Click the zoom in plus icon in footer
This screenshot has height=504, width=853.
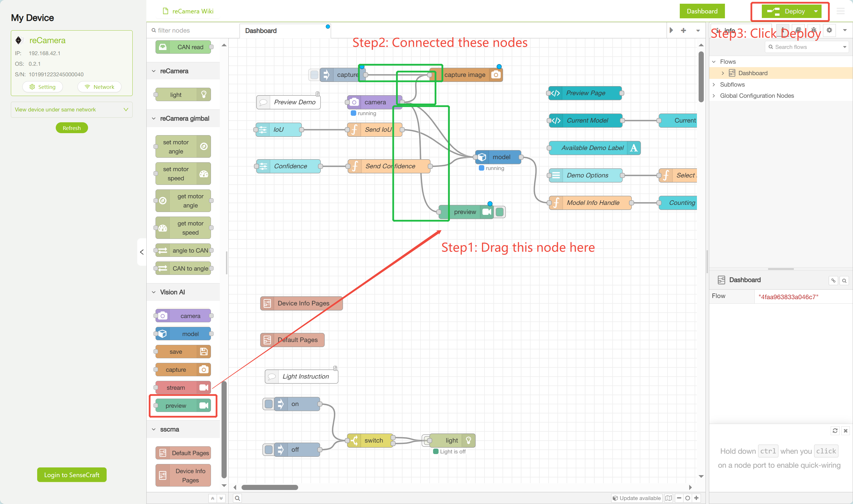[x=696, y=498]
